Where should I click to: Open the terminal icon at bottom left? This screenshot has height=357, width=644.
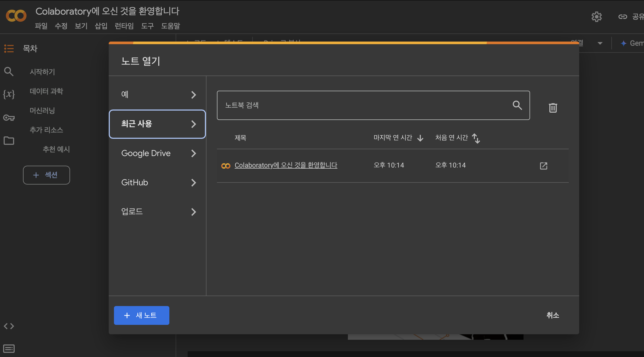(9, 348)
